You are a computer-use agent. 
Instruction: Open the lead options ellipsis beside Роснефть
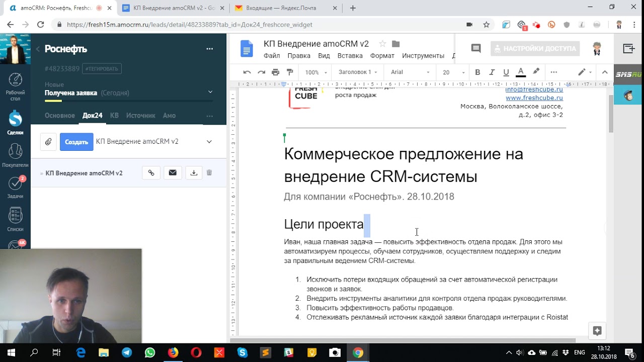tap(210, 49)
